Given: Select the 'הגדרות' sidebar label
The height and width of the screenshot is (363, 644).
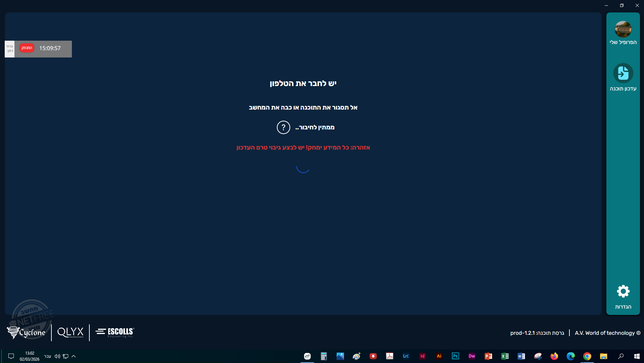Looking at the screenshot, I should pyautogui.click(x=623, y=307).
